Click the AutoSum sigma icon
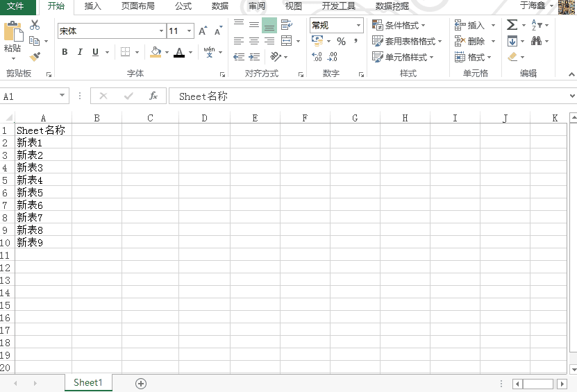Image resolution: width=577 pixels, height=392 pixels. click(512, 25)
